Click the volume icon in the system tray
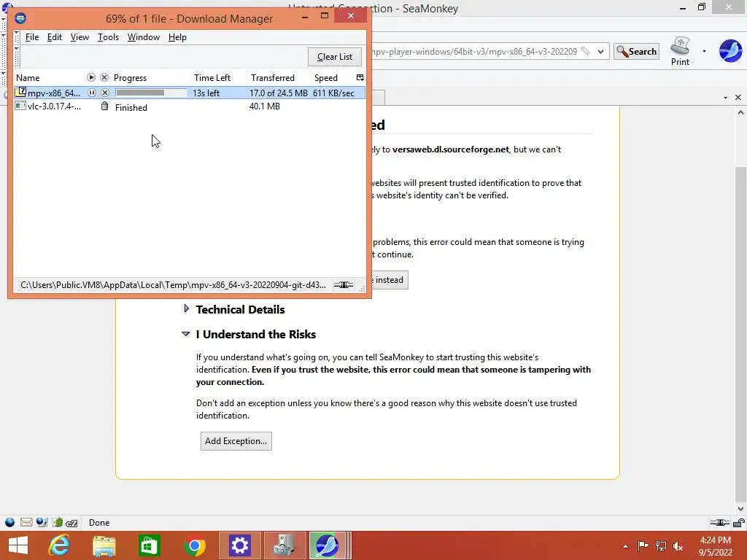Viewport: 747px width, 560px height. coord(678,546)
